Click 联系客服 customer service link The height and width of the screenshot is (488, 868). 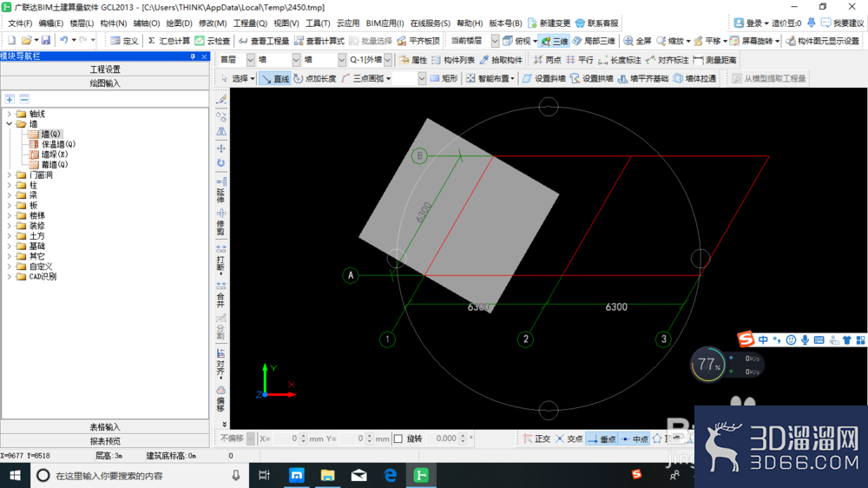[x=597, y=23]
